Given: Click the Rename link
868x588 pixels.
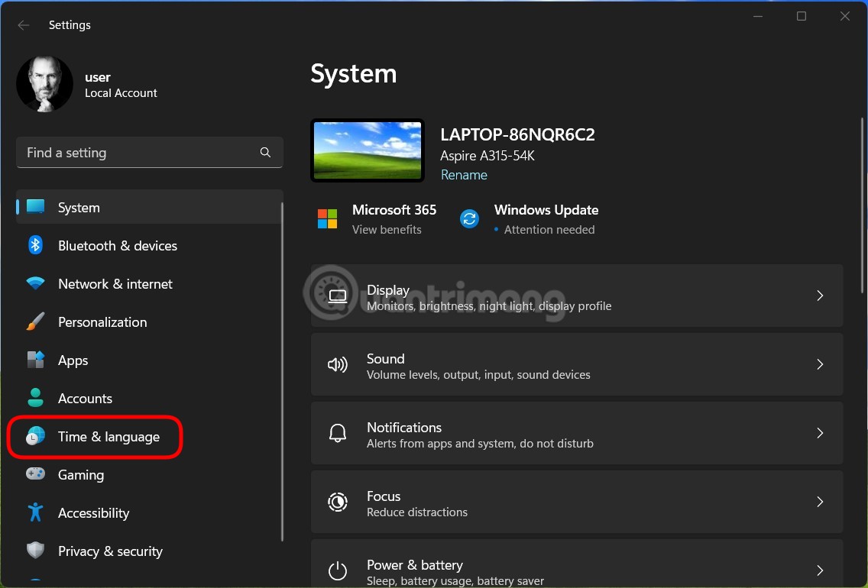Looking at the screenshot, I should [464, 175].
